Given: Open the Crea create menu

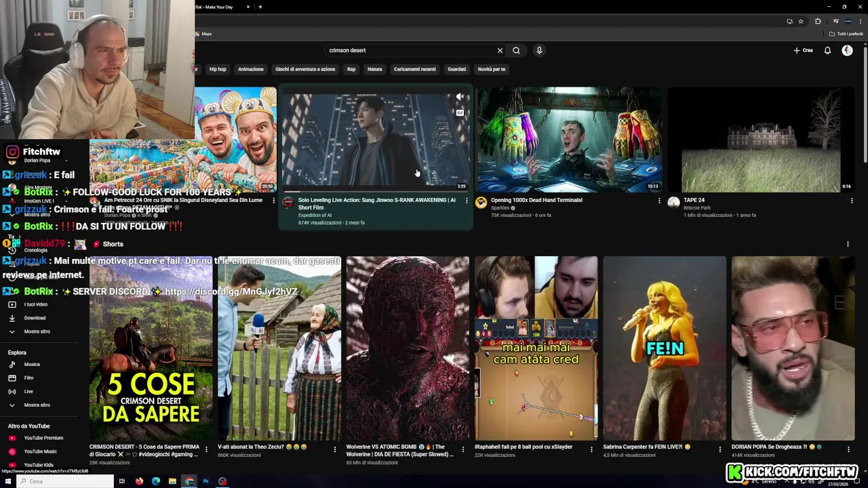Looking at the screenshot, I should pos(803,50).
